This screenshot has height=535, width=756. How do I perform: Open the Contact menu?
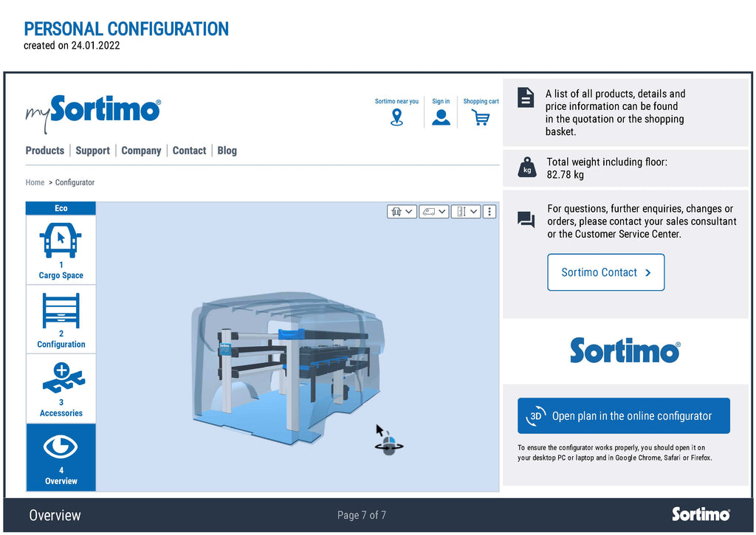coord(190,151)
